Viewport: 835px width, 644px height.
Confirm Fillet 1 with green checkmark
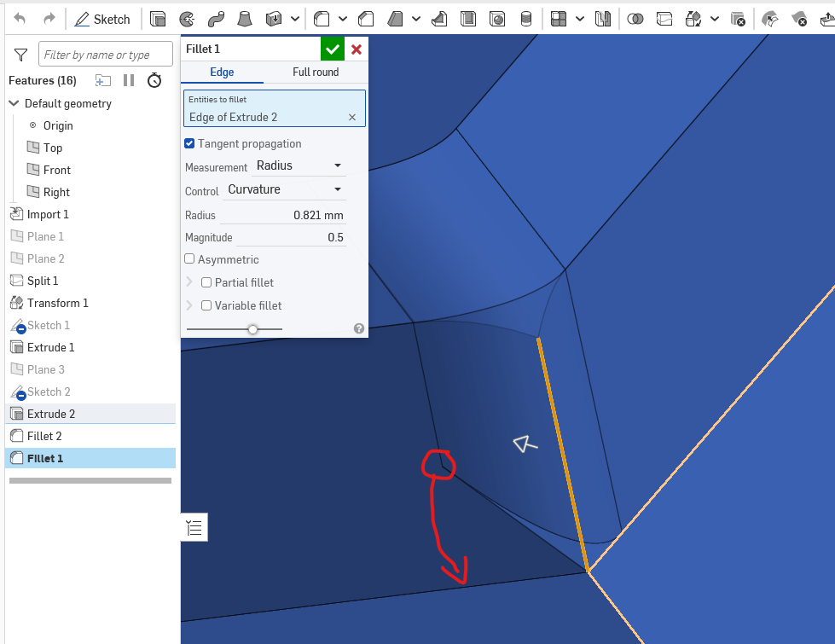click(x=333, y=49)
